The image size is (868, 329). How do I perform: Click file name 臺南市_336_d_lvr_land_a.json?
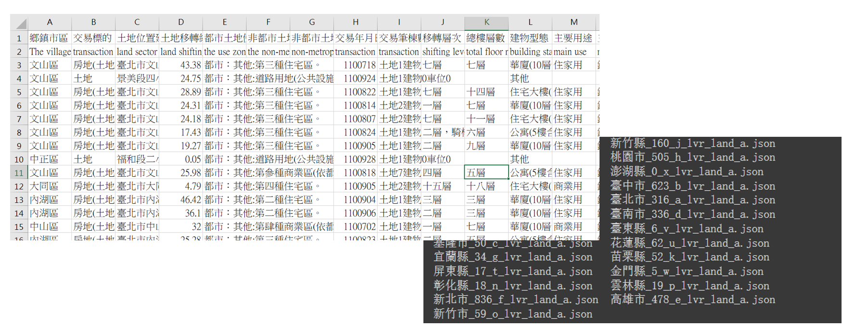(x=693, y=215)
